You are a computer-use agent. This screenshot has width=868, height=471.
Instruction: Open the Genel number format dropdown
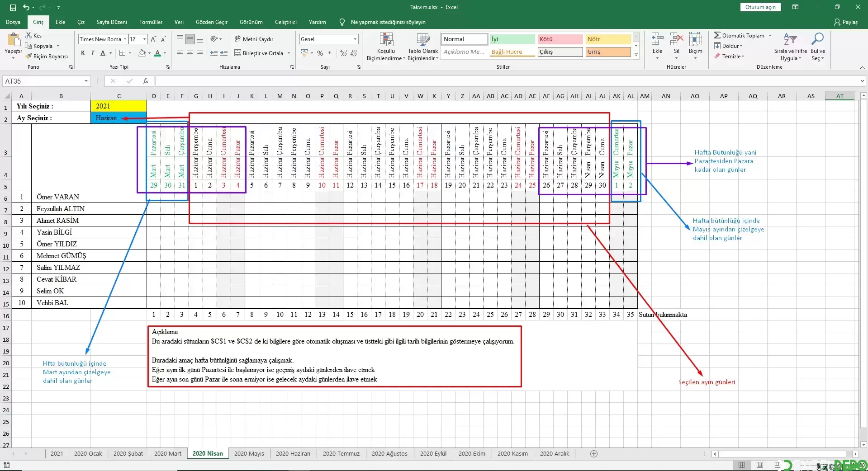click(x=355, y=39)
